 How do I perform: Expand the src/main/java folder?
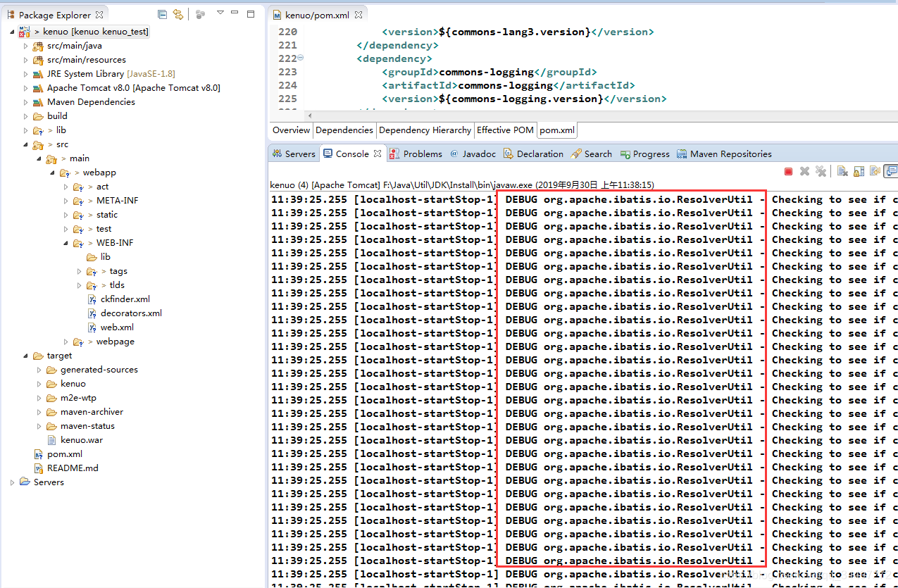(x=25, y=46)
